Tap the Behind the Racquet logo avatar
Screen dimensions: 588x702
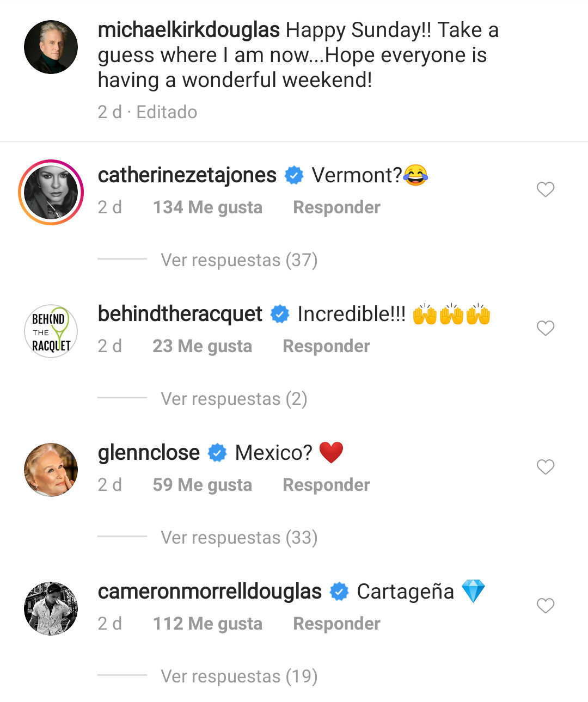(51, 331)
